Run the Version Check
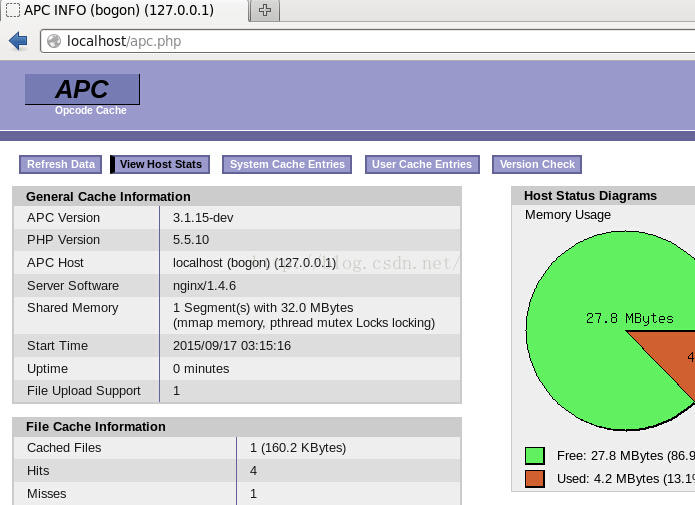Image resolution: width=695 pixels, height=505 pixels. [x=537, y=164]
